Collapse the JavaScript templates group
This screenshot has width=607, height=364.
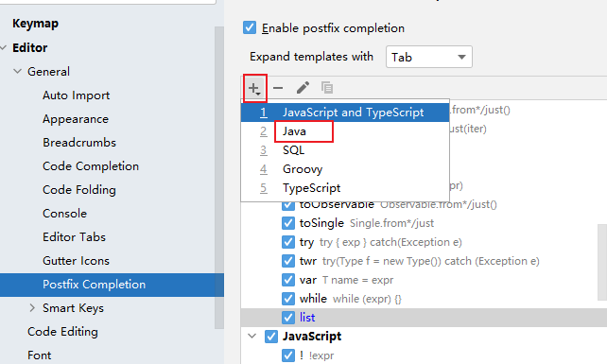point(252,337)
